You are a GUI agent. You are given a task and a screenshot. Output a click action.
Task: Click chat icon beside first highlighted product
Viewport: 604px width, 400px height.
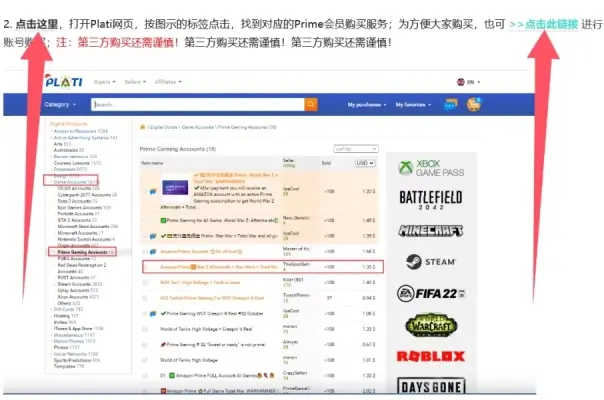coord(153,191)
